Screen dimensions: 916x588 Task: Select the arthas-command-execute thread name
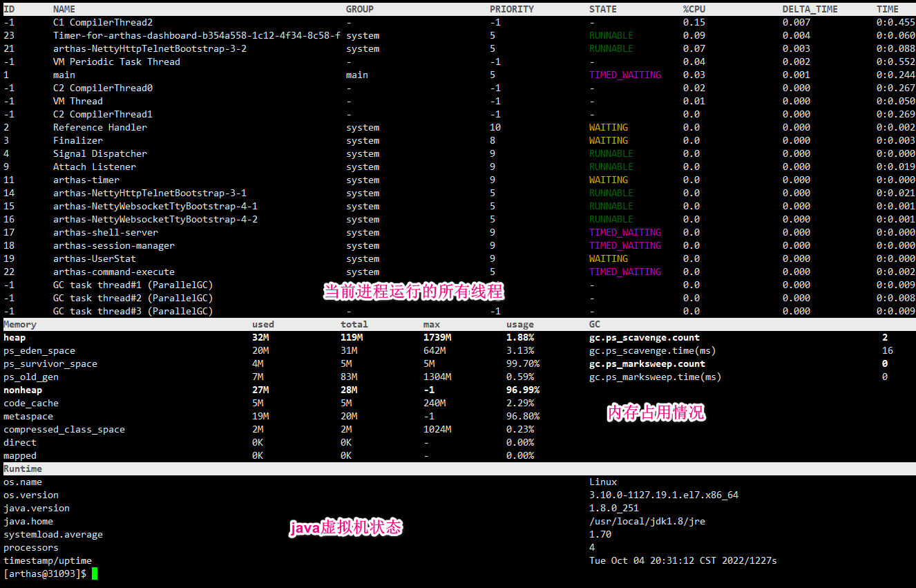114,272
